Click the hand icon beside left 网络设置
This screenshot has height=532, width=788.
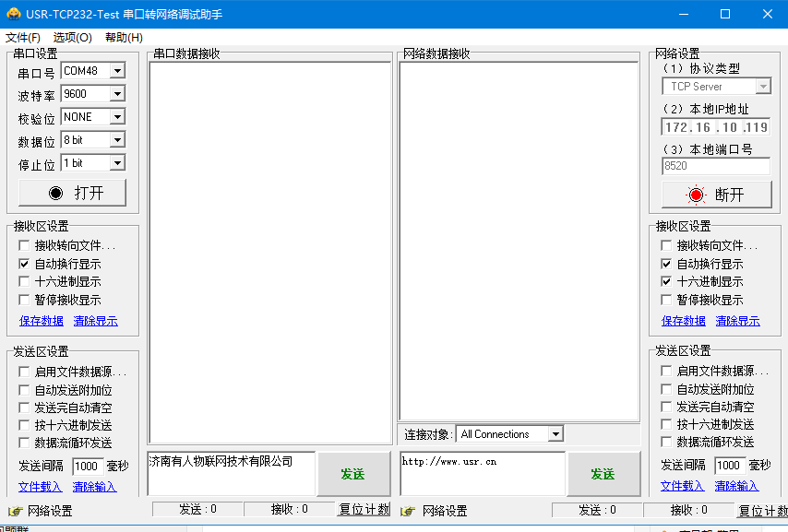[16, 511]
